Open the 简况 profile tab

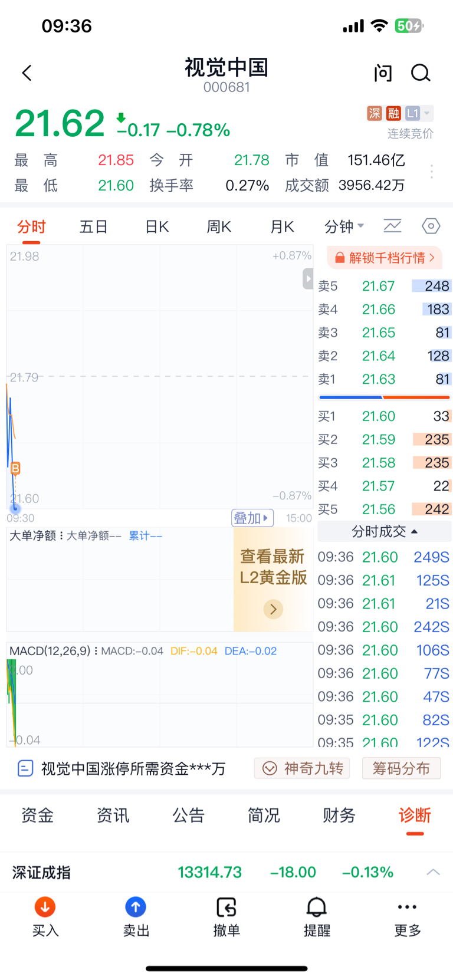coord(264,815)
